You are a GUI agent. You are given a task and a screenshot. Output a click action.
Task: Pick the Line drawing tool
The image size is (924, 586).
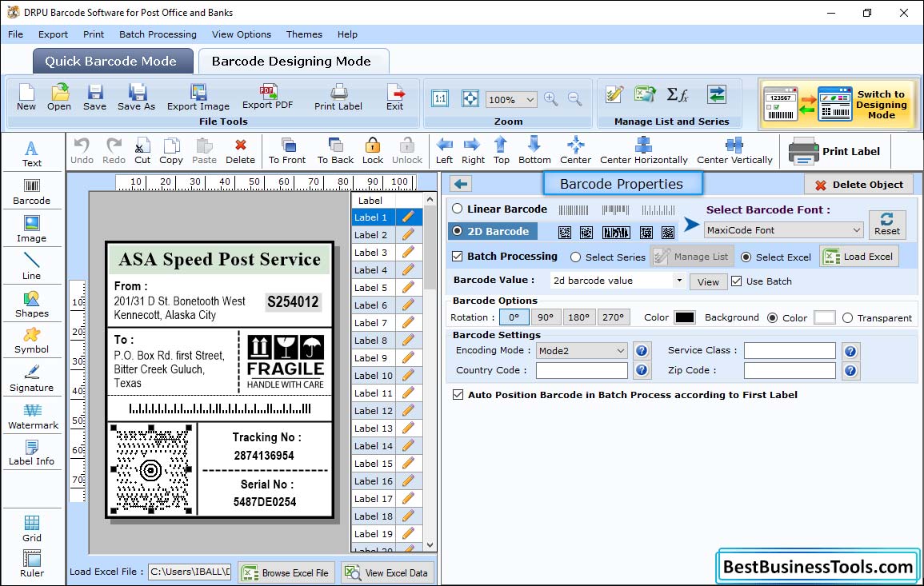[32, 266]
